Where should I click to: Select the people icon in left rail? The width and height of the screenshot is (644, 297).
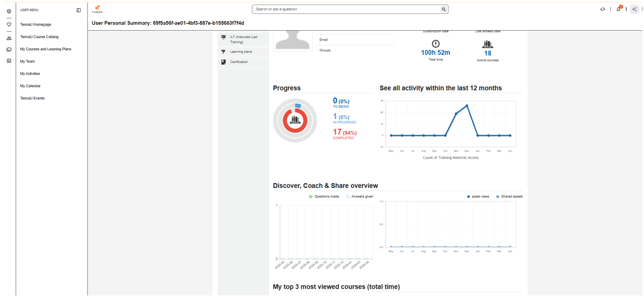[9, 38]
